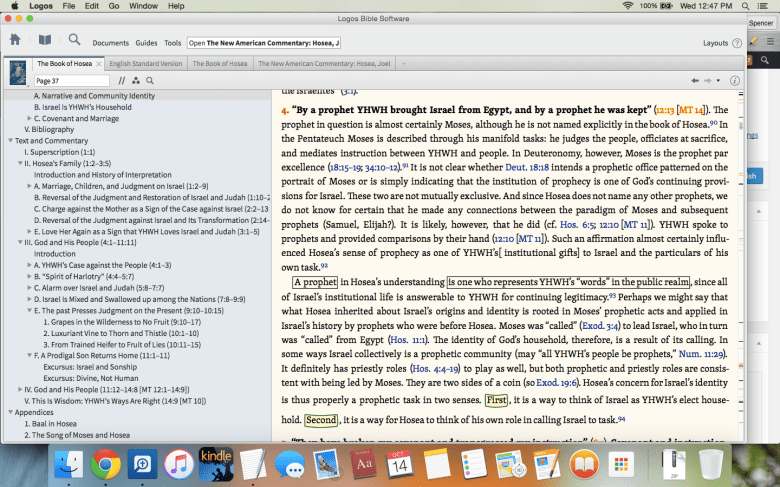Screen dimensions: 780x487
Task: Launch Kindle from the dock
Action: (x=216, y=463)
